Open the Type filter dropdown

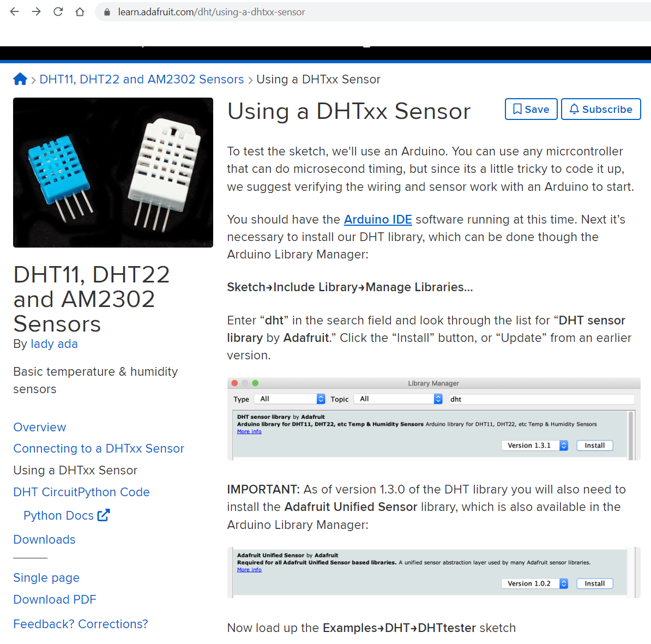click(x=289, y=399)
